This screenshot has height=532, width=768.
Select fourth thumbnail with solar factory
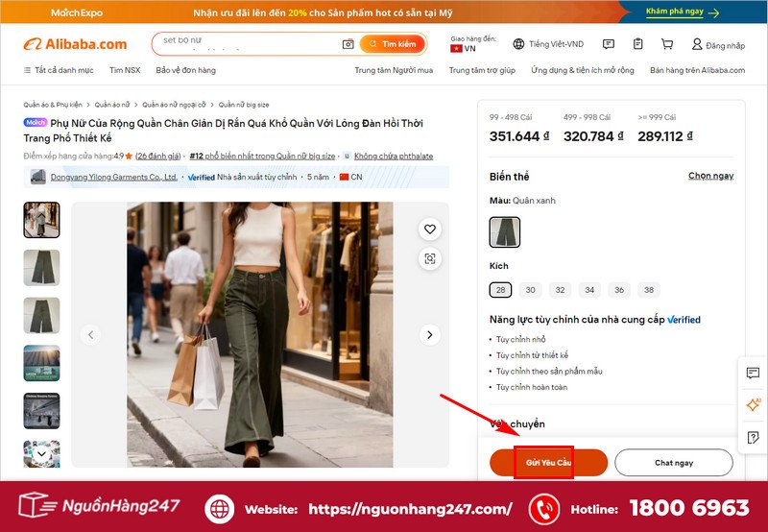pyautogui.click(x=41, y=363)
